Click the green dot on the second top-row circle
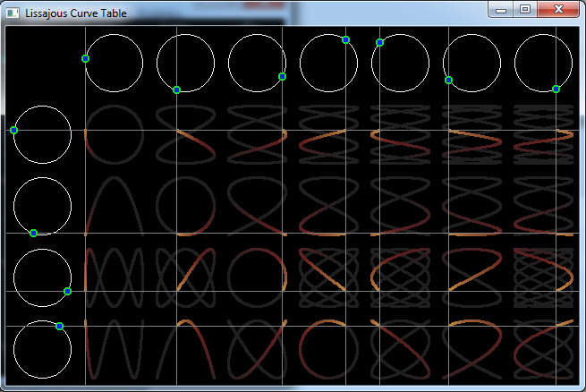 click(x=176, y=89)
